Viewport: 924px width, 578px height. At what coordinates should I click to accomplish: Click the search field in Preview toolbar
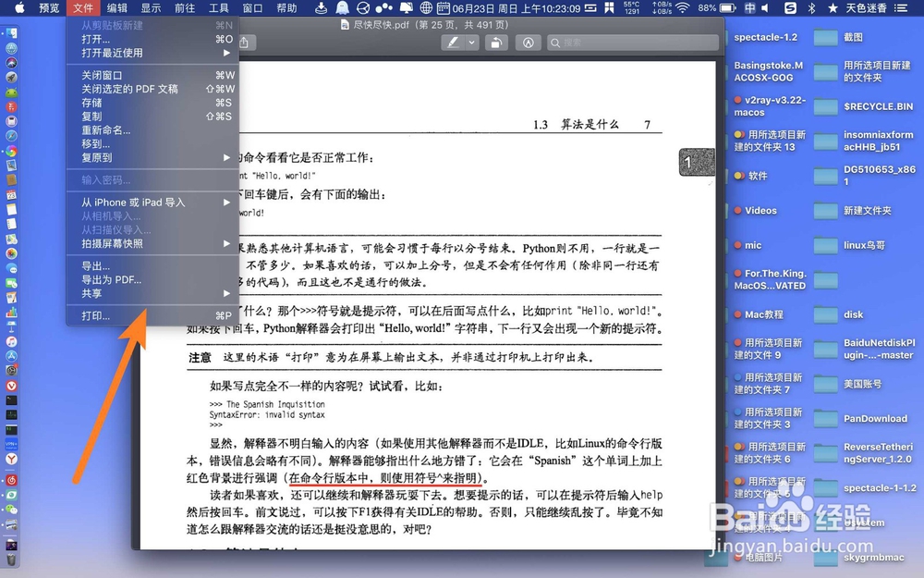point(632,43)
